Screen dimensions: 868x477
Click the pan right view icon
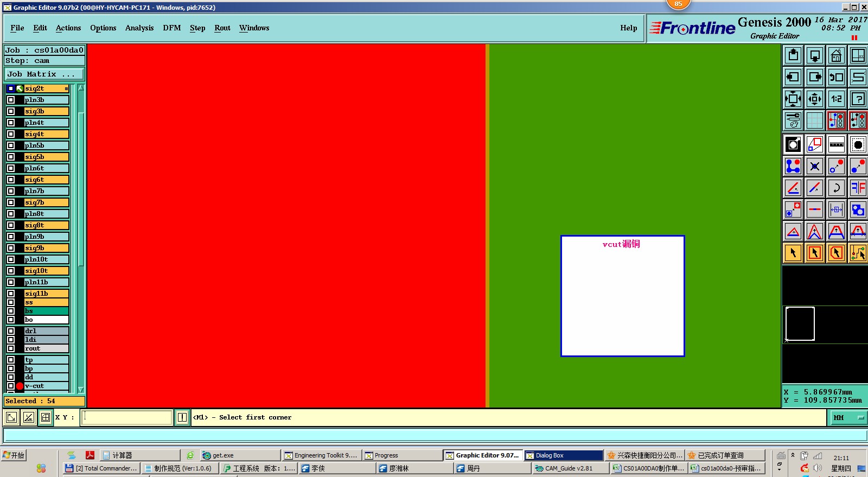[x=815, y=77]
